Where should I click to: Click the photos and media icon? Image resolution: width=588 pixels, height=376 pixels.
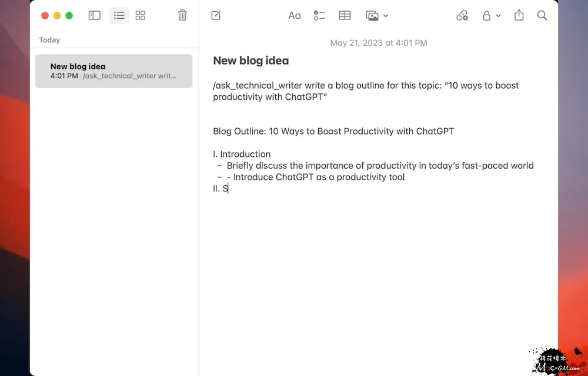372,16
